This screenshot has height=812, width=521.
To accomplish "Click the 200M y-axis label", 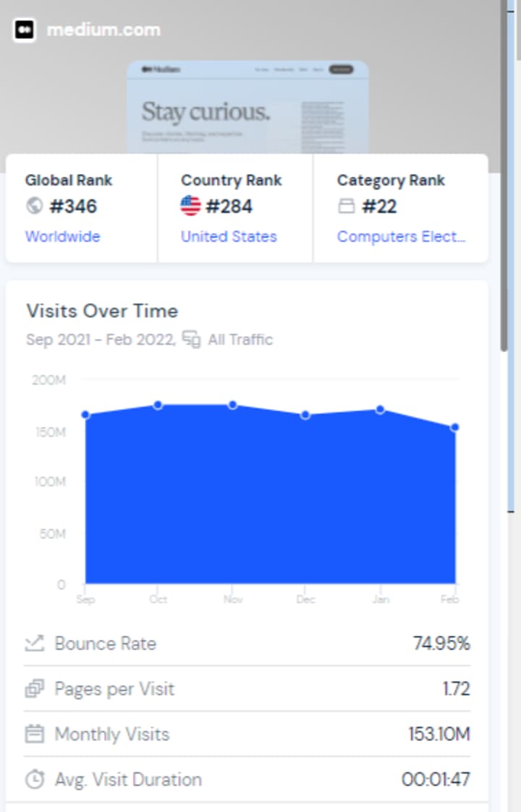I will pos(48,380).
